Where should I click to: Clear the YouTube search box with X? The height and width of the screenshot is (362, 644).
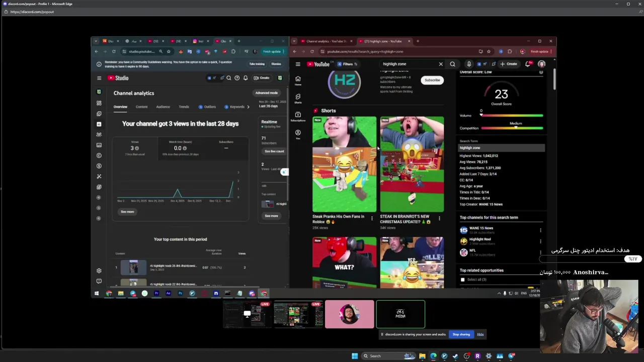(x=441, y=64)
